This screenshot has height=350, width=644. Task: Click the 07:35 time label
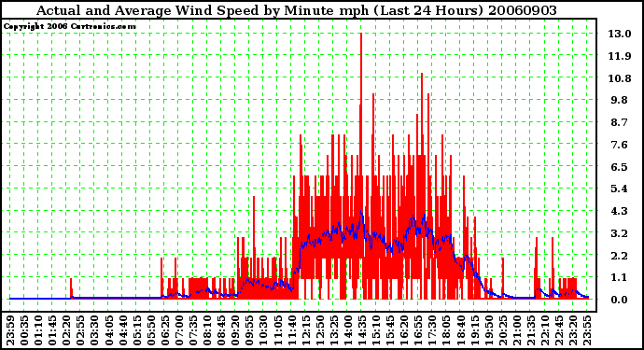point(193,330)
